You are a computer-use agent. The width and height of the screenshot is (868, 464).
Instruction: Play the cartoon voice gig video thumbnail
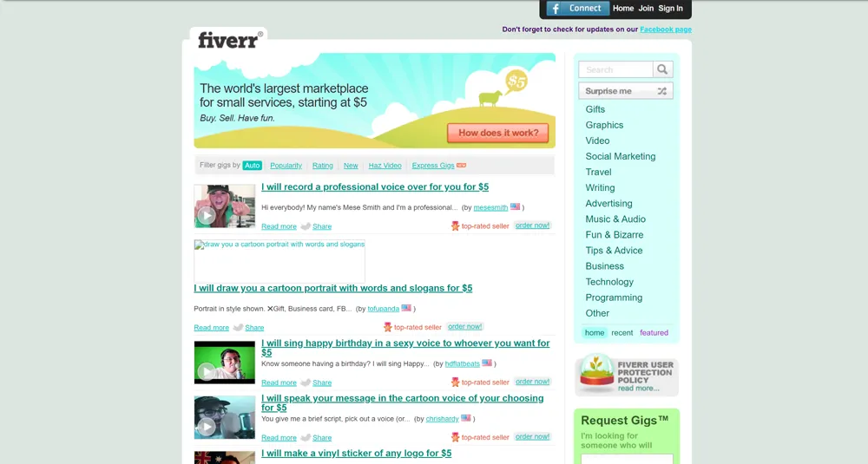pyautogui.click(x=224, y=417)
